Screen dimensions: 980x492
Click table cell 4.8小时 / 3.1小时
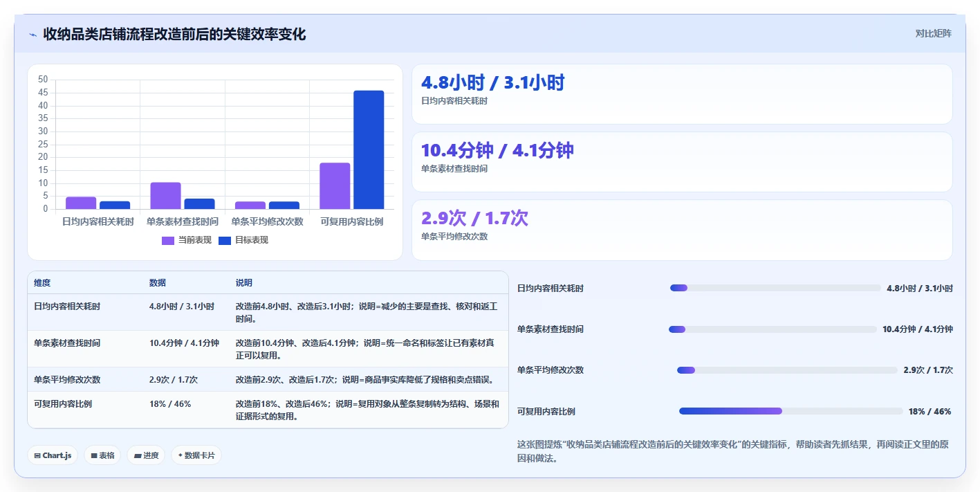[182, 306]
